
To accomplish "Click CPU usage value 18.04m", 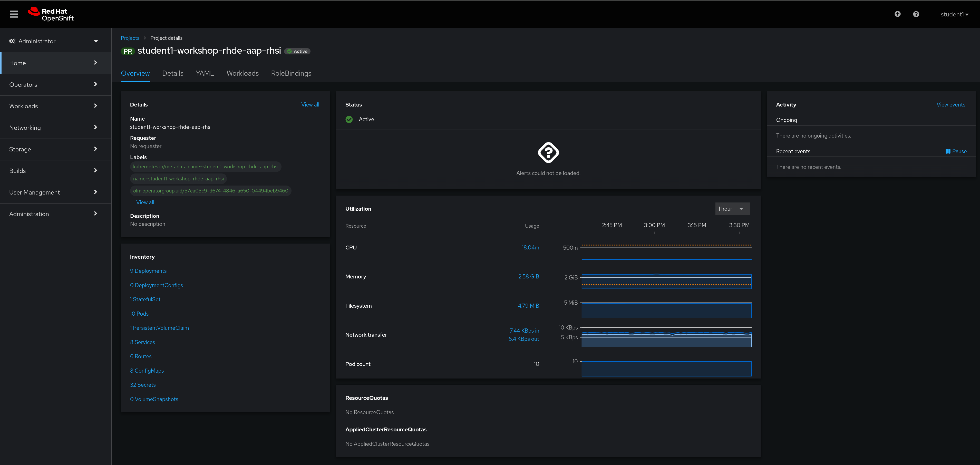I will (x=530, y=248).
